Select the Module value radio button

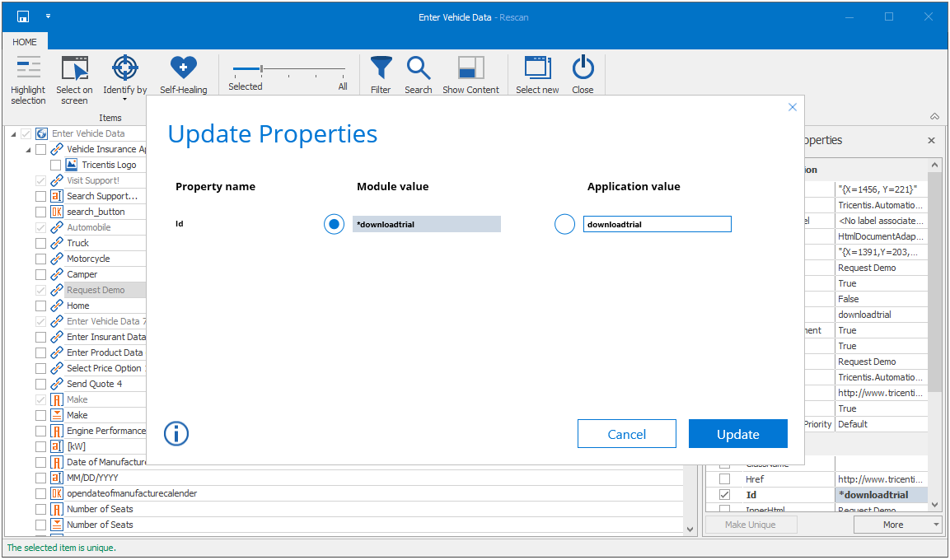[334, 224]
